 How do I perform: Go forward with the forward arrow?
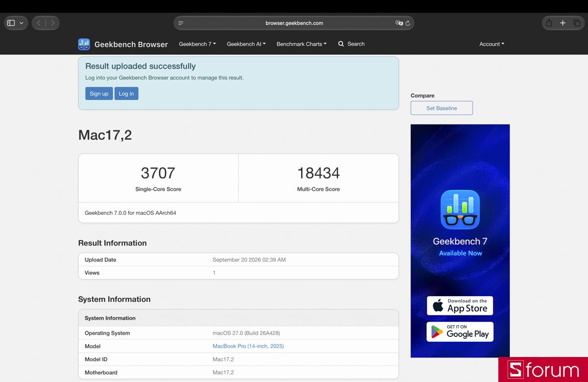pyautogui.click(x=52, y=23)
